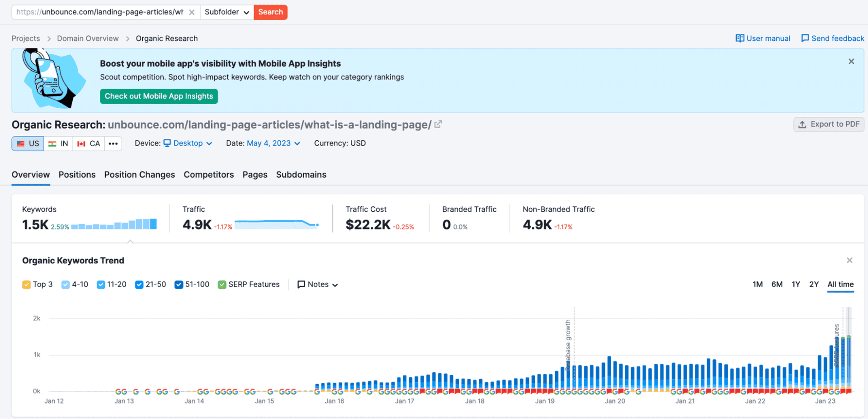The width and height of the screenshot is (868, 419).
Task: Go to the Domain Overview breadcrumb
Action: (x=88, y=38)
